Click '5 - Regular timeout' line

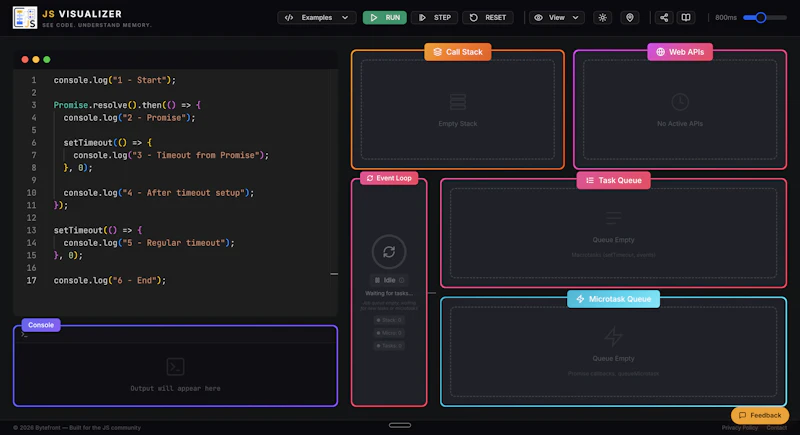(x=149, y=243)
